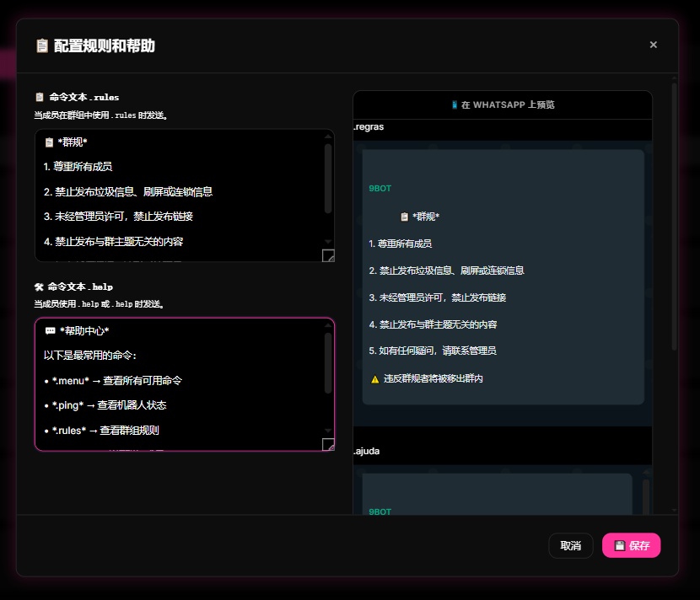Viewport: 700px width, 600px height.
Task: Click the '.ajuda' label in preview
Action: pos(367,451)
